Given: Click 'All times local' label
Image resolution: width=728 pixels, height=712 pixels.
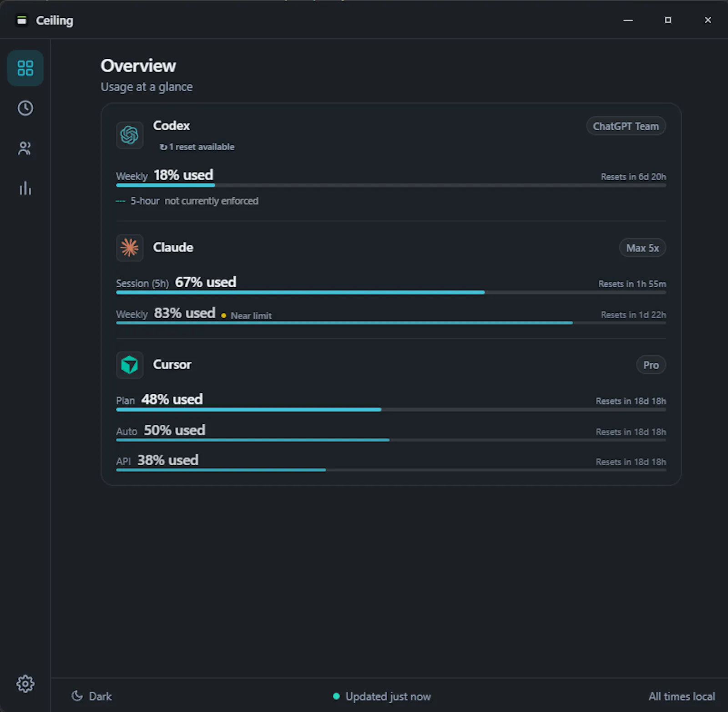Looking at the screenshot, I should pos(682,696).
